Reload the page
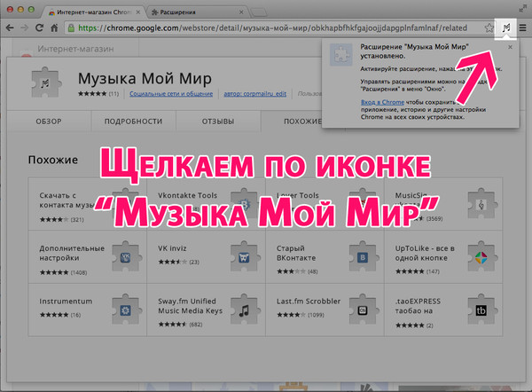The height and width of the screenshot is (392, 532). (39, 27)
